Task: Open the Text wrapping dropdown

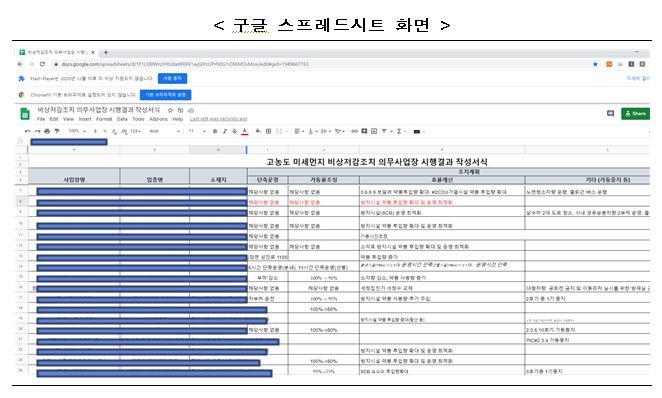Action: 325,131
